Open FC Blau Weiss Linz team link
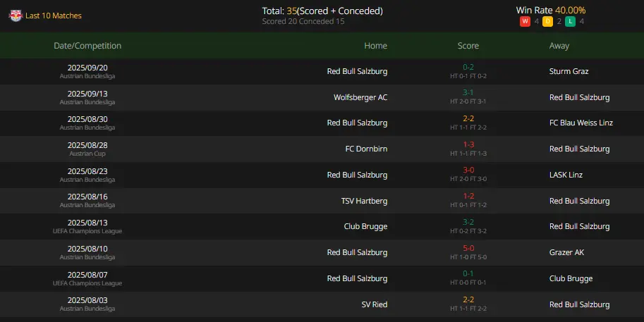This screenshot has height=322, width=644. tap(581, 123)
